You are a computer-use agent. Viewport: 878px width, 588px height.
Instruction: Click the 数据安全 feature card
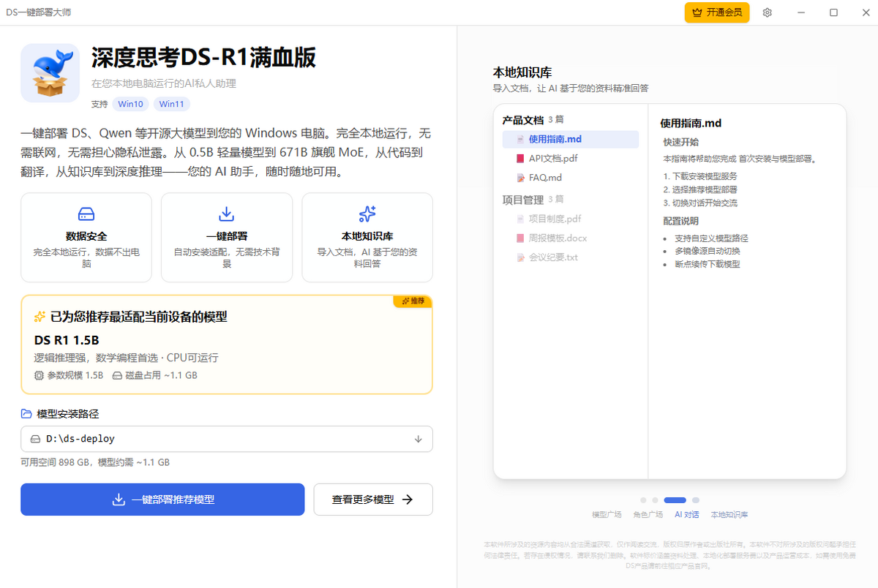86,238
